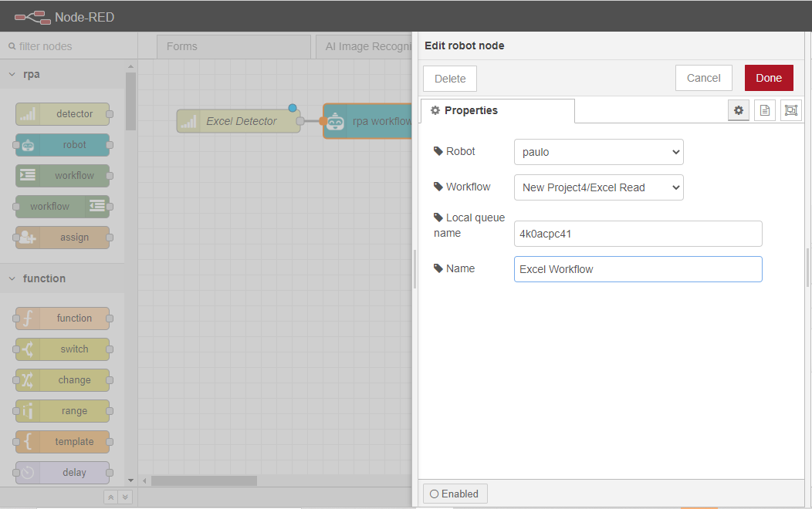
Task: Click canvas scrollbar left arrow
Action: tap(144, 480)
